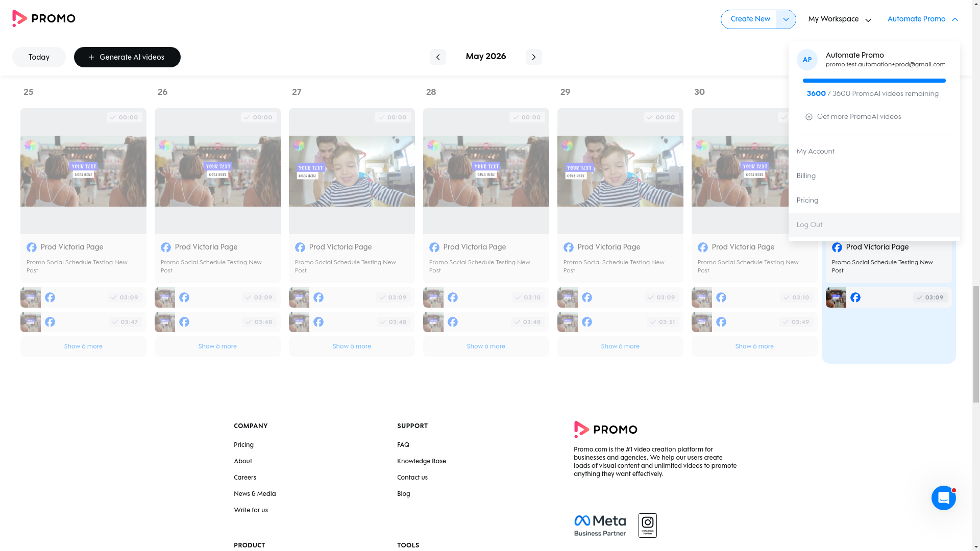The height and width of the screenshot is (551, 980).
Task: Click Facebook icon on day 25 post
Action: 32,247
